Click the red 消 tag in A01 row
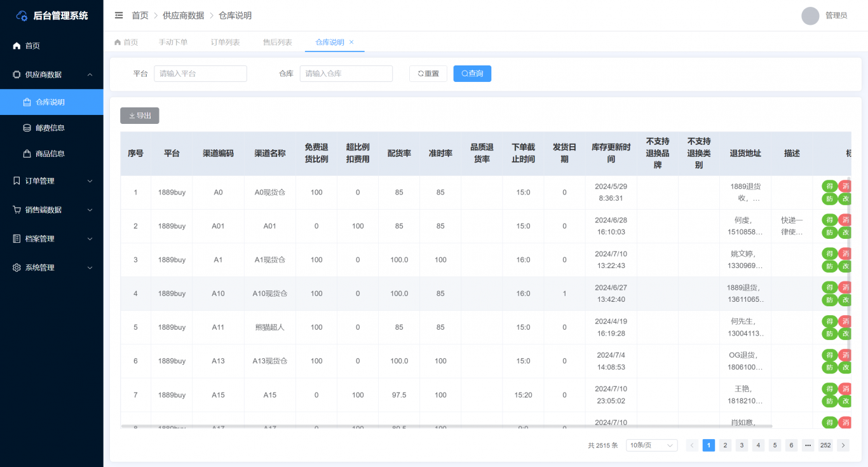 (x=844, y=220)
